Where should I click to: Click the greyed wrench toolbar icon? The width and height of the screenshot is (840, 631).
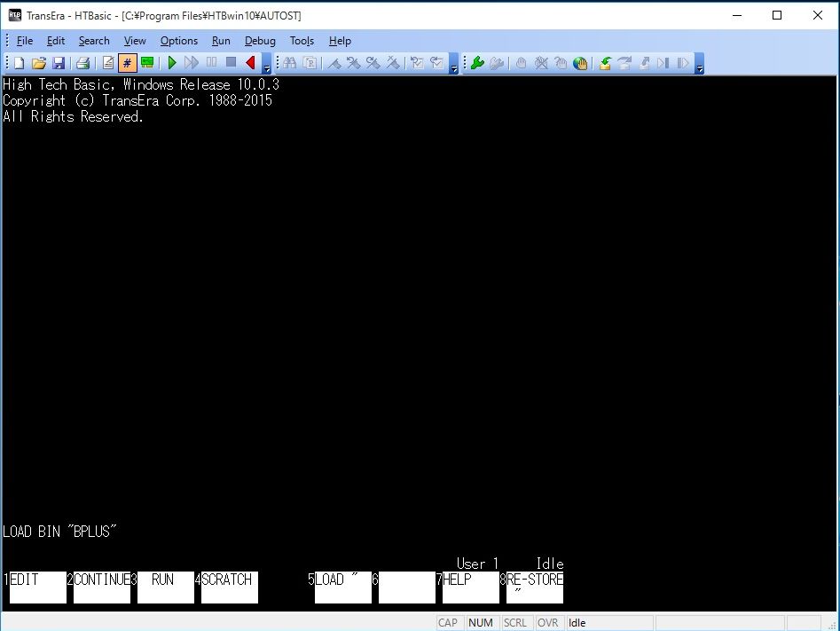pos(497,63)
